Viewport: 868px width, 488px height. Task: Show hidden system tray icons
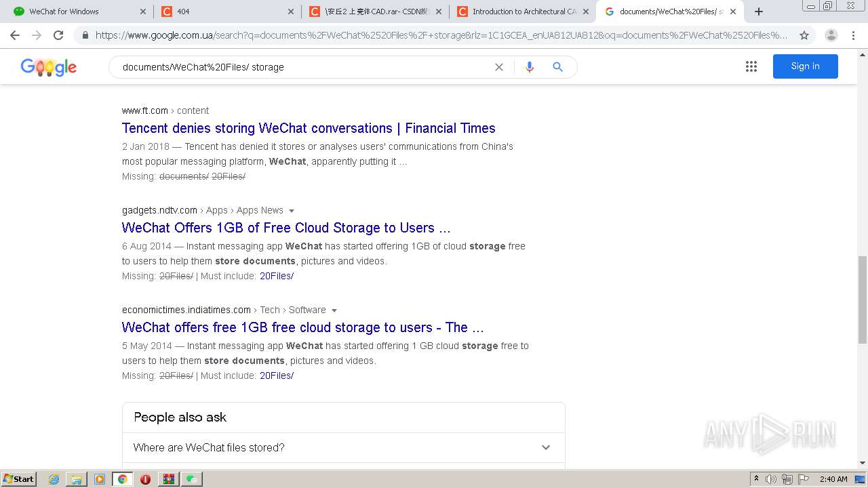pos(756,479)
